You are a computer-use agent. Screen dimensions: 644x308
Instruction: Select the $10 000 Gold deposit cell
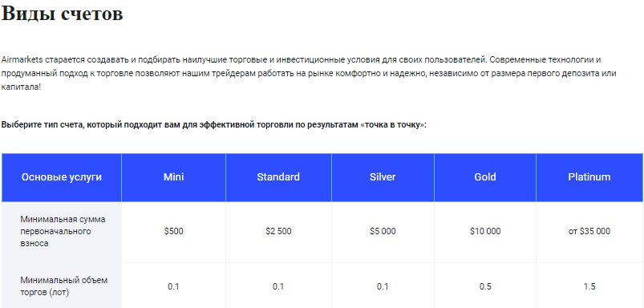click(485, 232)
